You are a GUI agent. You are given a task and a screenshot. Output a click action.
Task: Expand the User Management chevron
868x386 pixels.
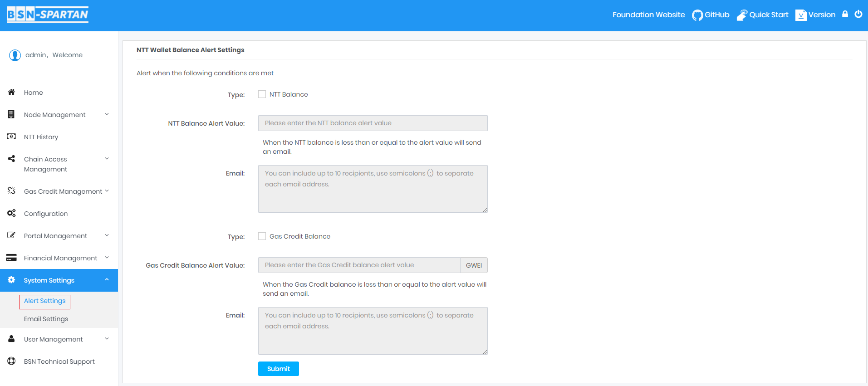coord(107,339)
